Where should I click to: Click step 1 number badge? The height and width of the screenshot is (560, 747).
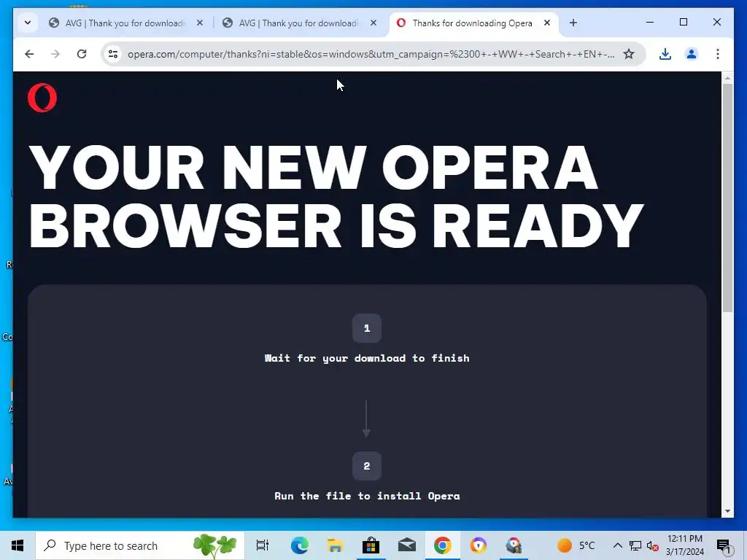367,328
